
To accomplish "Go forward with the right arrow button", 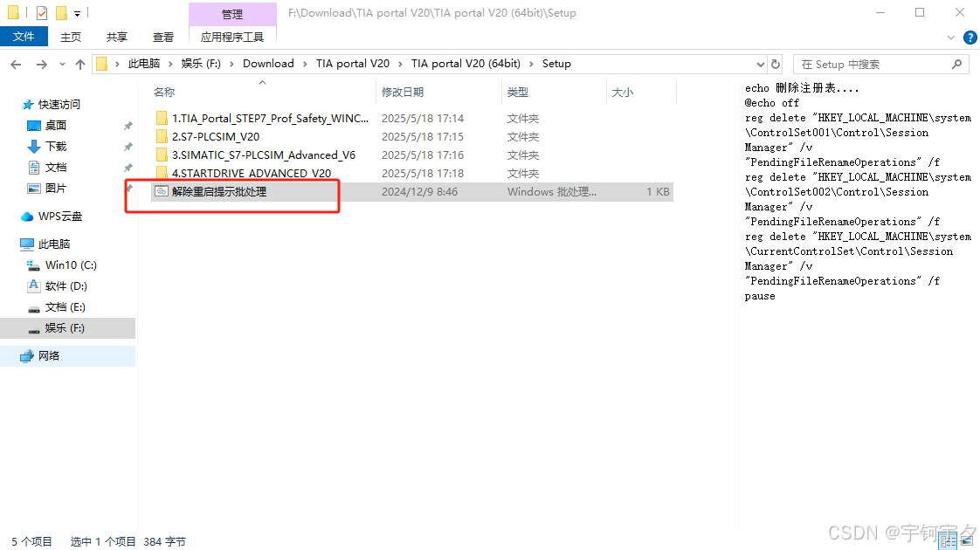I will 41,64.
